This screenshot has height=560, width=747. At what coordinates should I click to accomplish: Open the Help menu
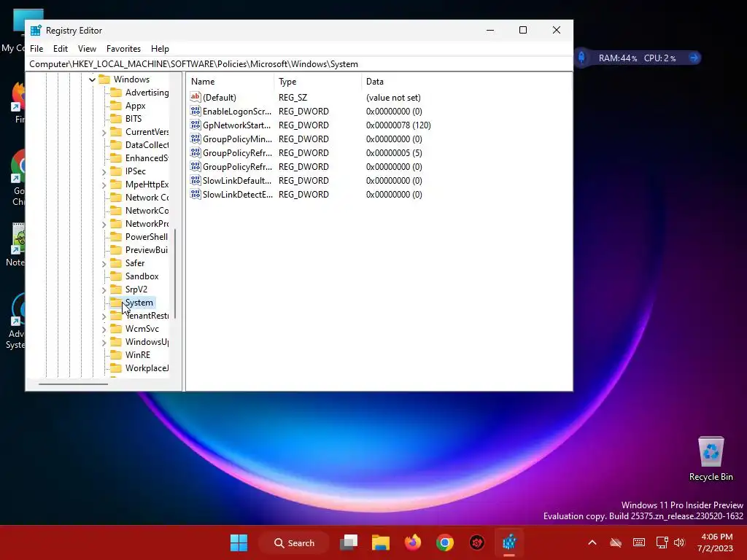tap(160, 49)
